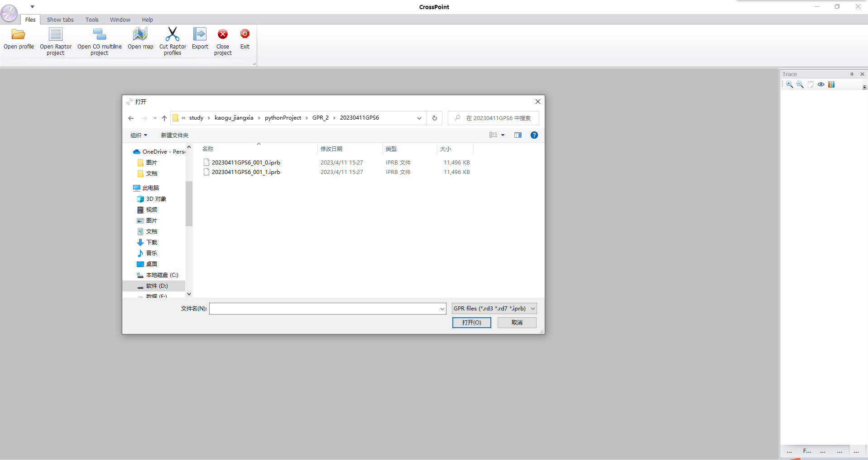
Task: Go up one folder level
Action: 164,118
